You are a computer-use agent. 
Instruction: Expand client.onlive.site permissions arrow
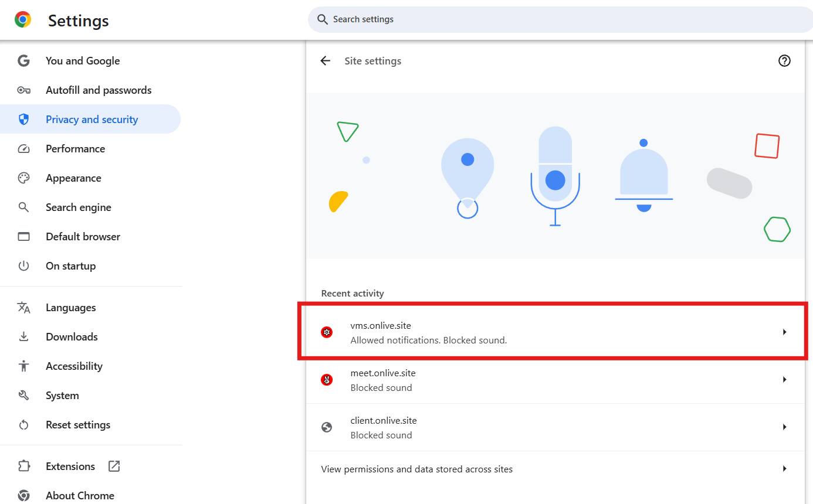pyautogui.click(x=784, y=427)
